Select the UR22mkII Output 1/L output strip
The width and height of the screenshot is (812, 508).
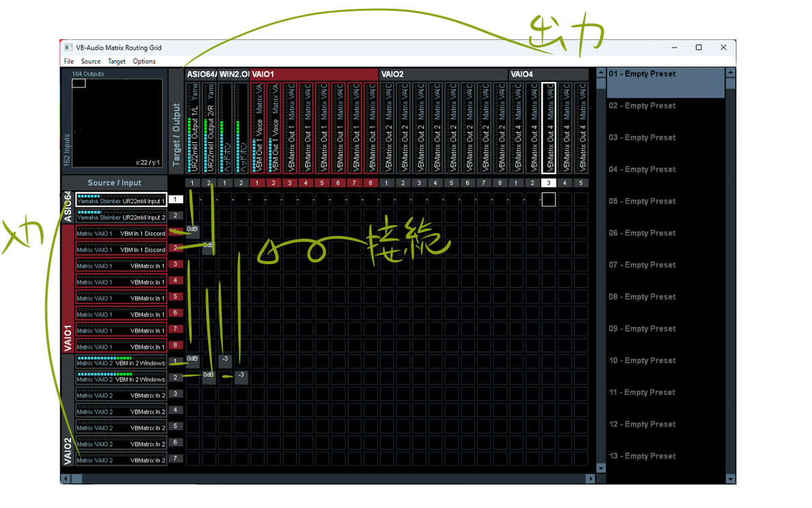point(191,129)
